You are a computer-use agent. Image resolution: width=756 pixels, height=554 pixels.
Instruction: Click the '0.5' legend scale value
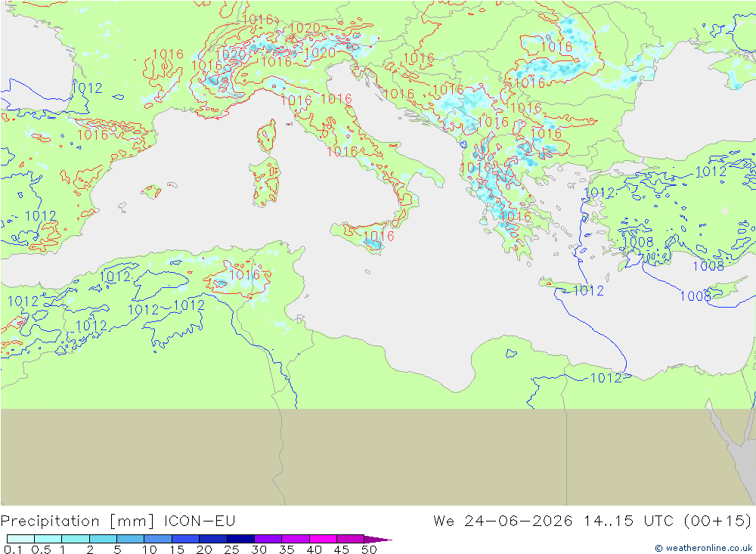[x=41, y=549]
